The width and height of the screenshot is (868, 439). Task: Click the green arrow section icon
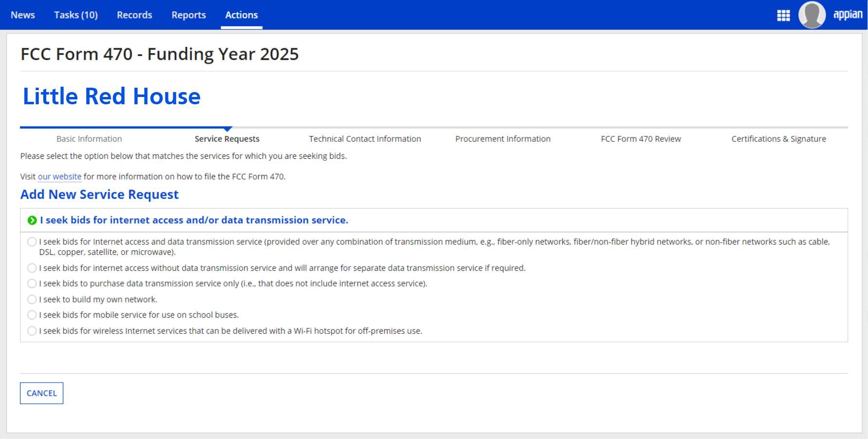coord(32,220)
